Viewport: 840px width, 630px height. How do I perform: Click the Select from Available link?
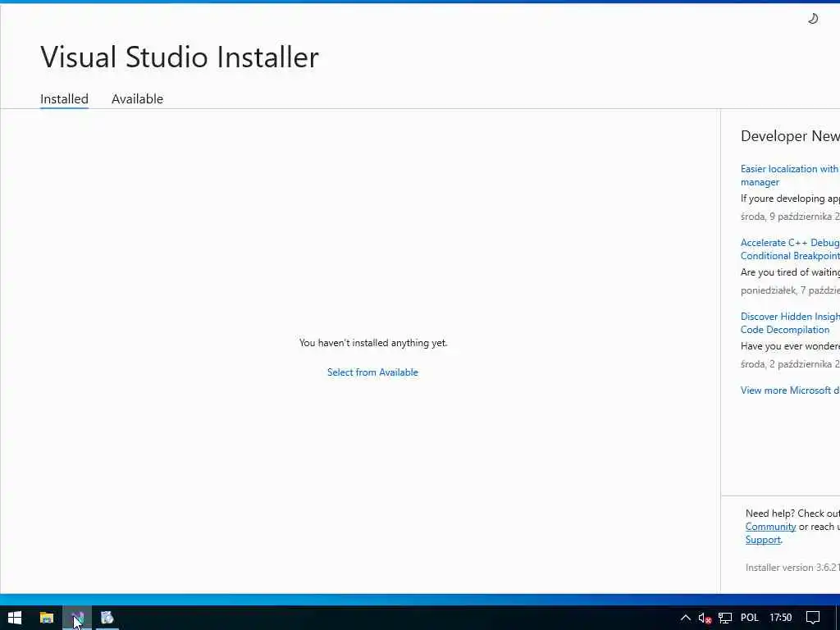pos(372,372)
